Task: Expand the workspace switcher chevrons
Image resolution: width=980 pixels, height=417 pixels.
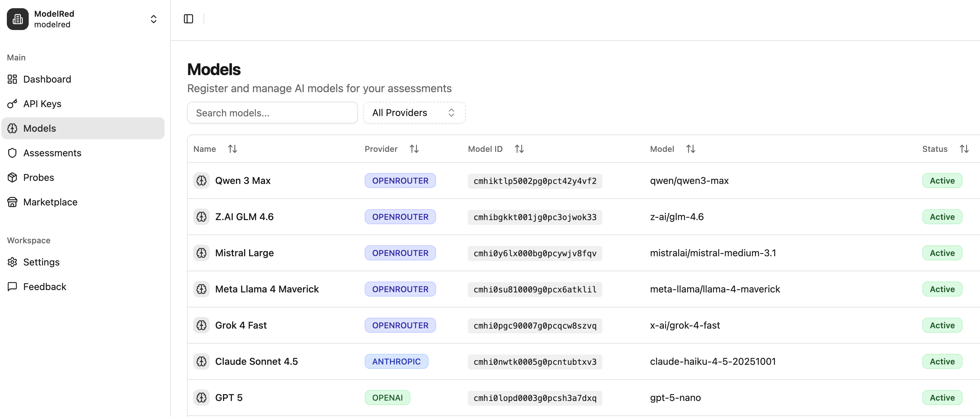Action: [x=154, y=19]
